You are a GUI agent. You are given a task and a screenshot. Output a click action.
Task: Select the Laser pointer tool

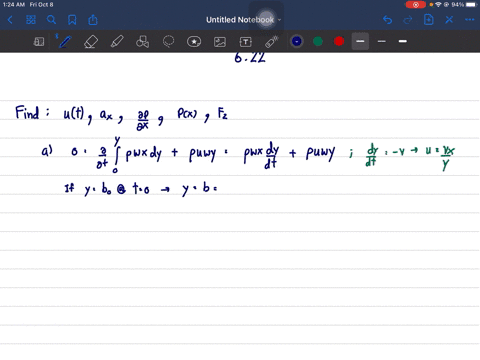click(272, 42)
